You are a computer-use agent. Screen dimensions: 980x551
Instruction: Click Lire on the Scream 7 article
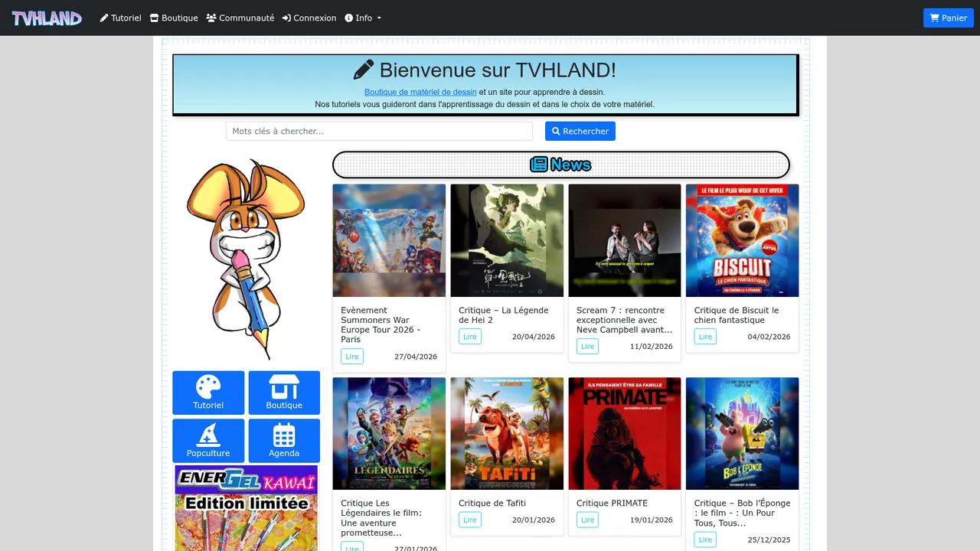588,347
